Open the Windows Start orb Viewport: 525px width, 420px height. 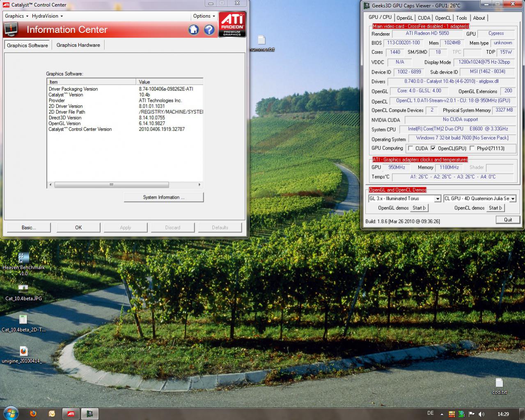(11, 413)
